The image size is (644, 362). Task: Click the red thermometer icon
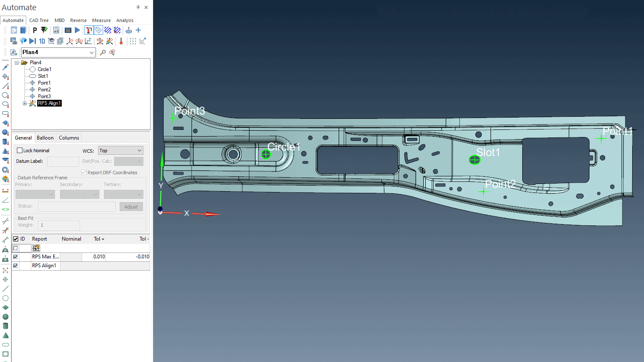pos(121,41)
